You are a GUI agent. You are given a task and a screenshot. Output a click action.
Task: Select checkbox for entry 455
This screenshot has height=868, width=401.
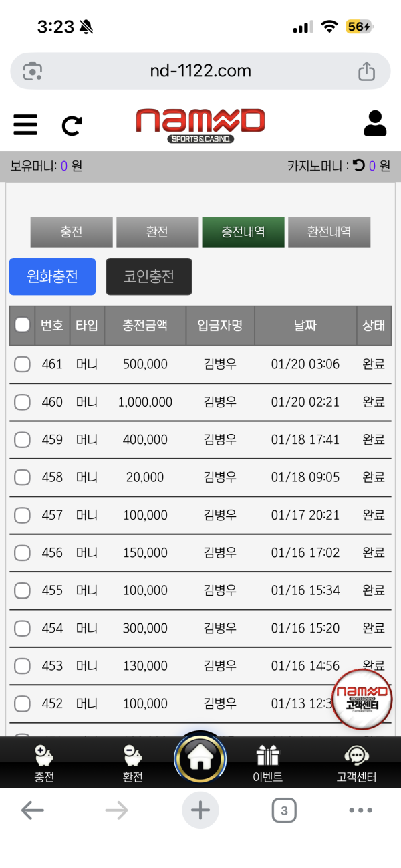[x=23, y=590]
